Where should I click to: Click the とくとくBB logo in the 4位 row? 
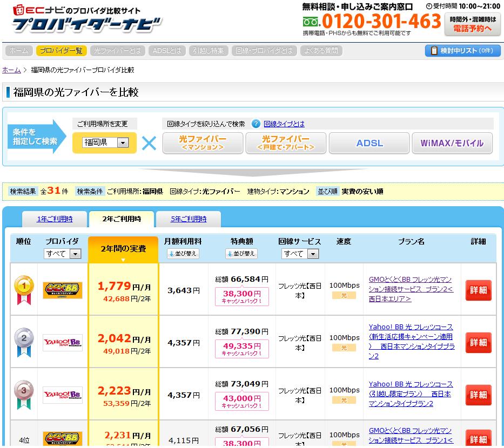click(62, 439)
